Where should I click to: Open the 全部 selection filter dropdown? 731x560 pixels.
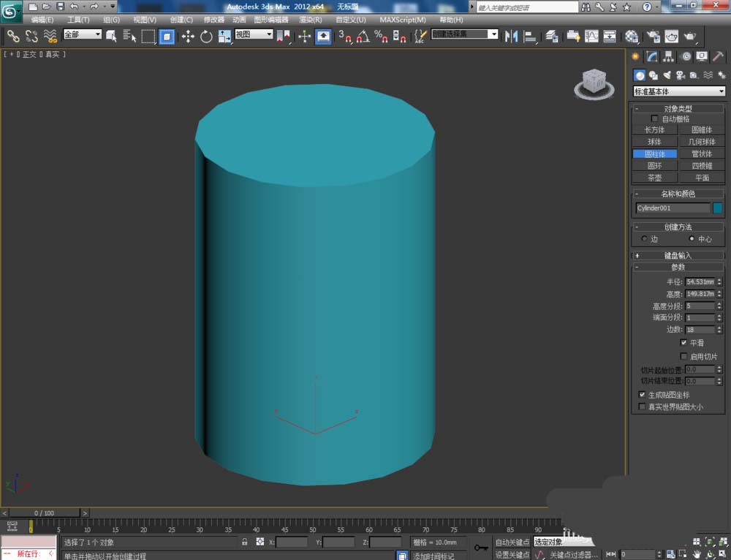(x=82, y=34)
